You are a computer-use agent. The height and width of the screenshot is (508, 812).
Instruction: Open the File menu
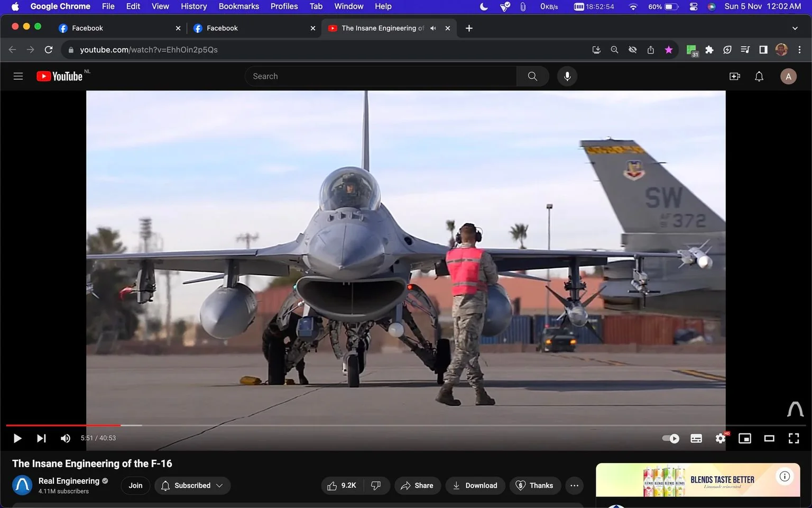(x=108, y=6)
